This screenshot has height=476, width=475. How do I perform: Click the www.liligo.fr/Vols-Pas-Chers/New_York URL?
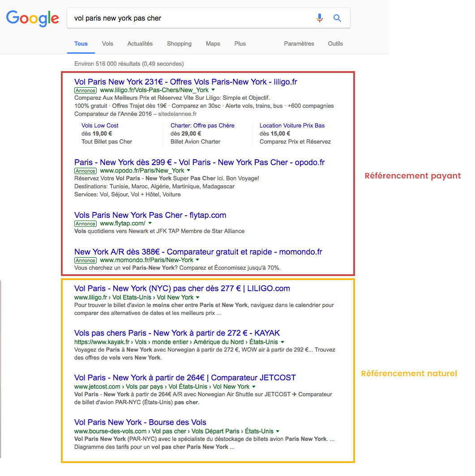click(154, 90)
